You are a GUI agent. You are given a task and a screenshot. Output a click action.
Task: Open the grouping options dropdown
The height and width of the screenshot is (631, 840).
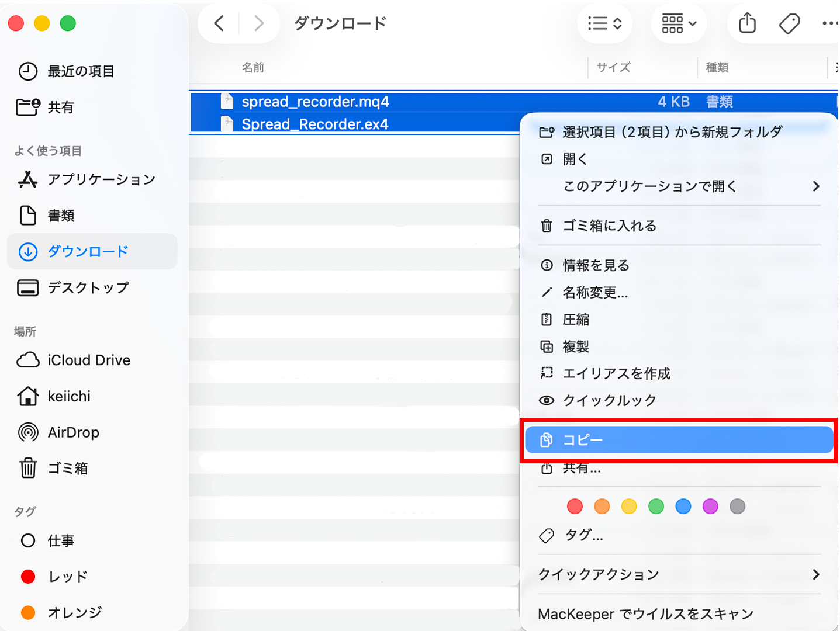679,24
